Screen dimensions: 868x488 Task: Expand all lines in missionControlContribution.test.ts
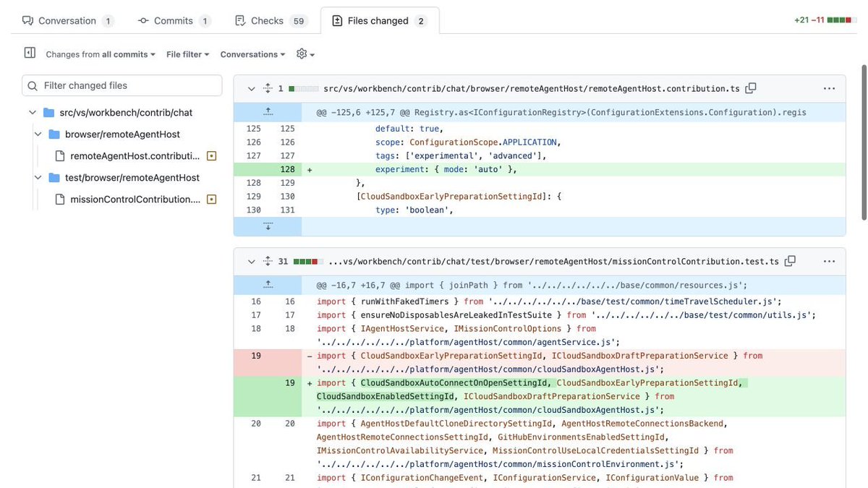pyautogui.click(x=268, y=261)
